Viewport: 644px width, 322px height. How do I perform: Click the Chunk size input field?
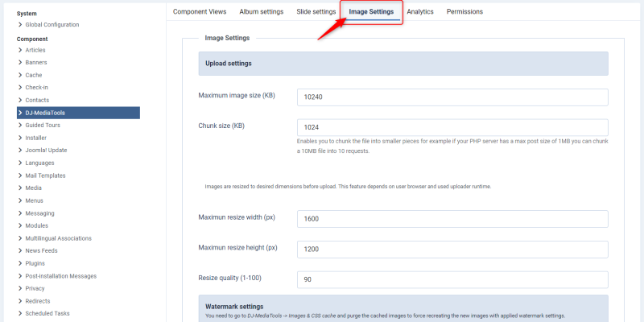452,127
